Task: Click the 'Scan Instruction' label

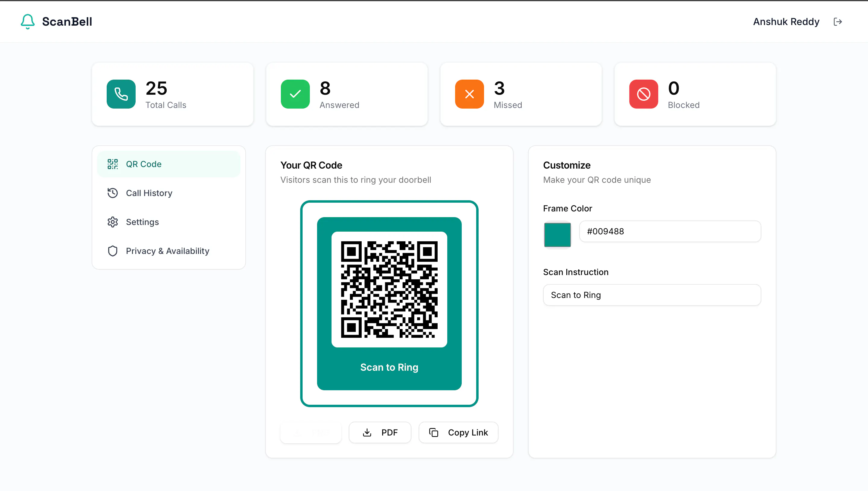Action: 576,272
